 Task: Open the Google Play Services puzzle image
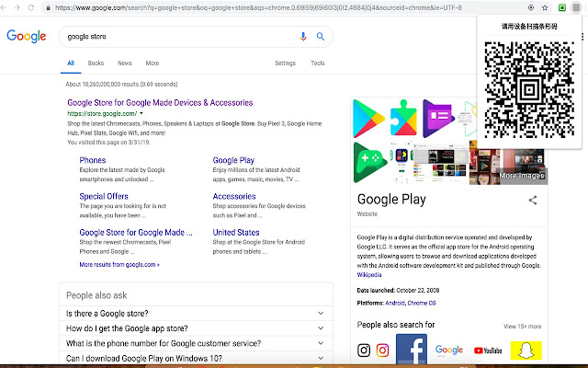coord(403,118)
